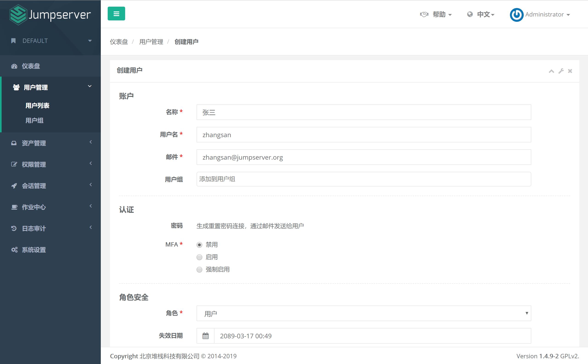
Task: Click the Administrator avatar icon
Action: [516, 15]
